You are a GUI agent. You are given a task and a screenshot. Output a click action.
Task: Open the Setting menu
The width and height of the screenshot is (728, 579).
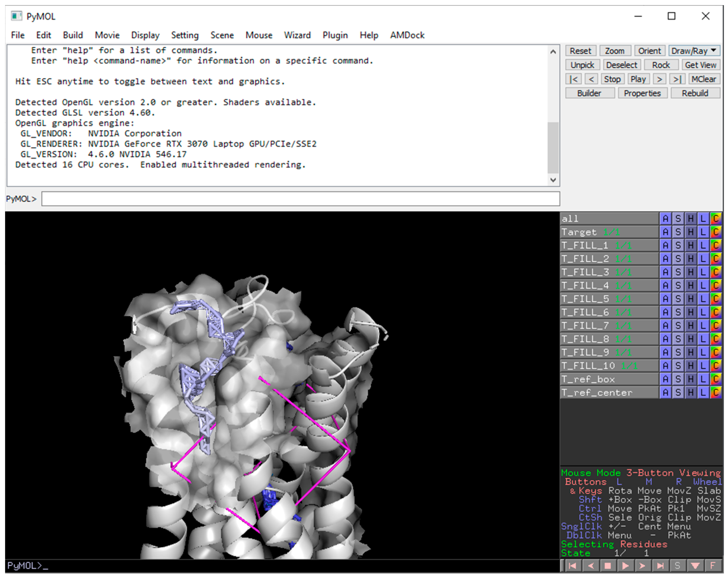click(x=185, y=35)
